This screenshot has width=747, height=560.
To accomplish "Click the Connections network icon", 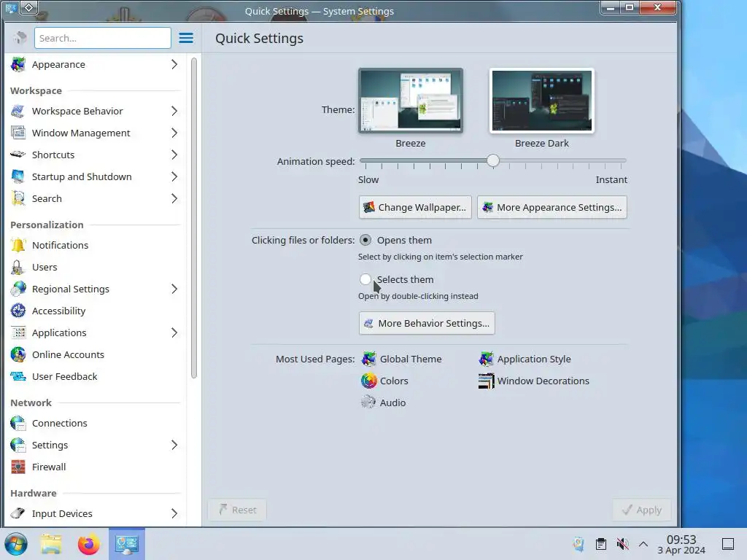I will pyautogui.click(x=18, y=424).
